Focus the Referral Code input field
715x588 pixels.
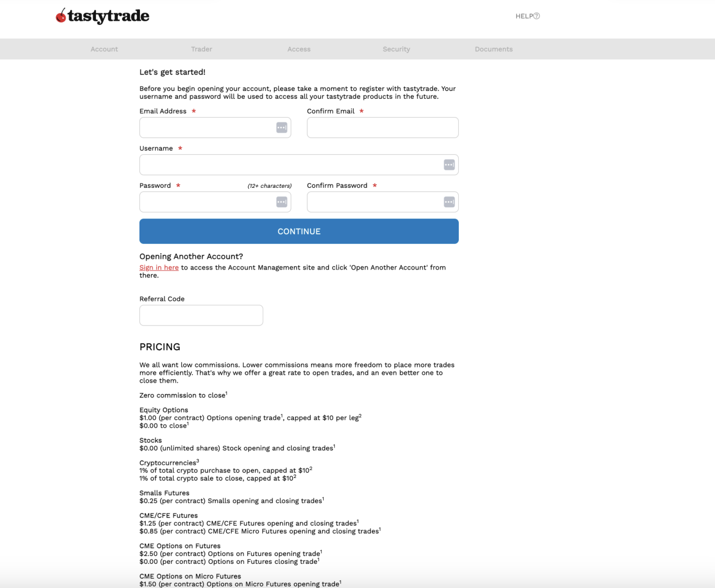coord(201,316)
